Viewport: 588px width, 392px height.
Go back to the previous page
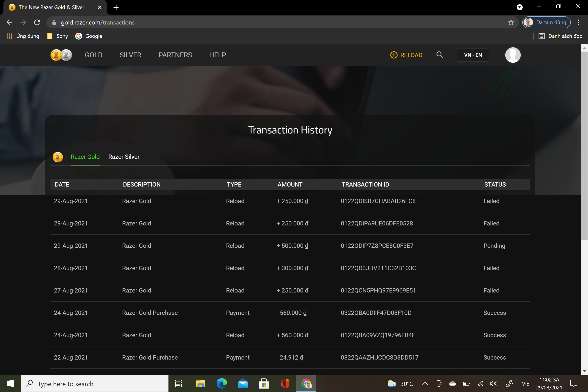9,23
